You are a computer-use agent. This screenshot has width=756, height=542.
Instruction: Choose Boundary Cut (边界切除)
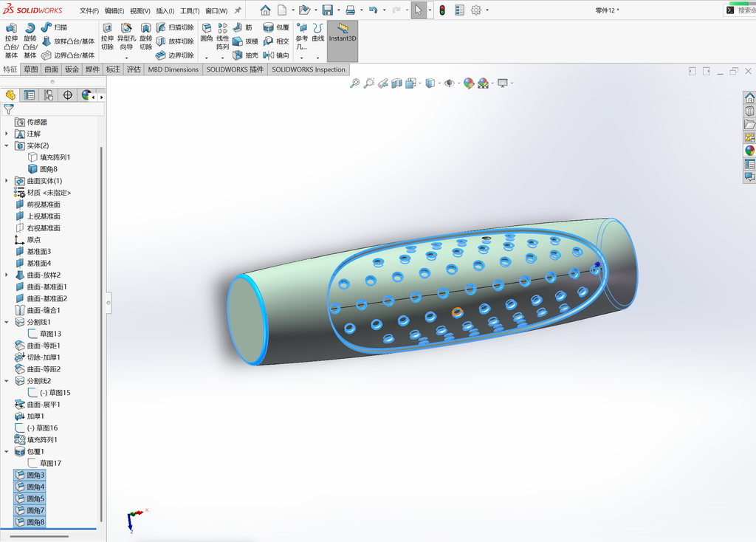coord(175,55)
